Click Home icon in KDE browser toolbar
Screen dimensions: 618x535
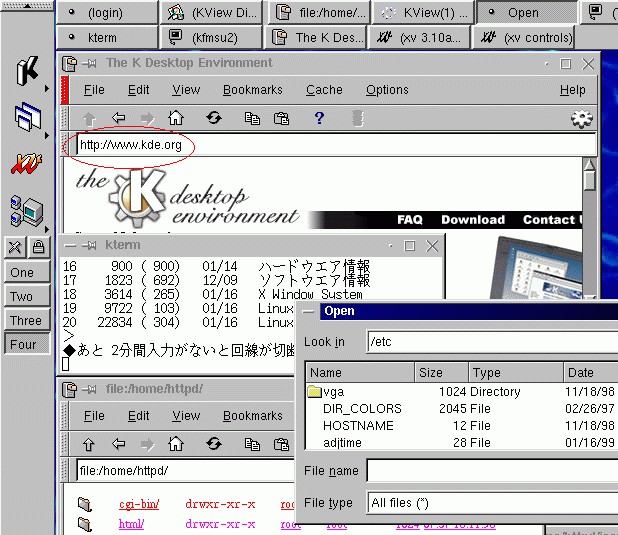(176, 117)
